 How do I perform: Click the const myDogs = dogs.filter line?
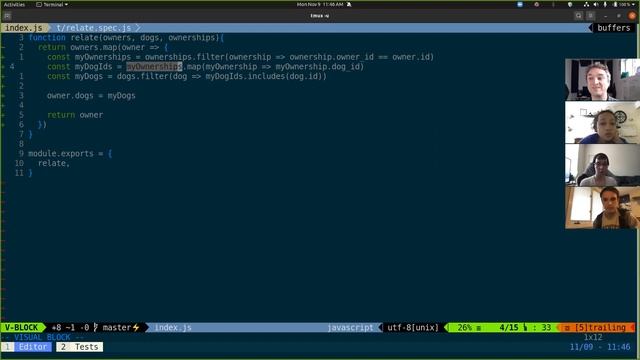pyautogui.click(x=187, y=76)
